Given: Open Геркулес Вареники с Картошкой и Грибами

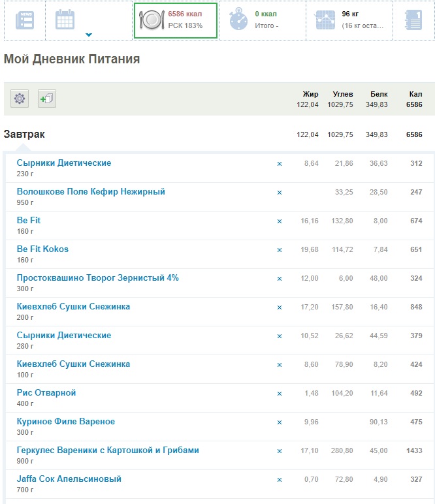Looking at the screenshot, I should tap(108, 450).
